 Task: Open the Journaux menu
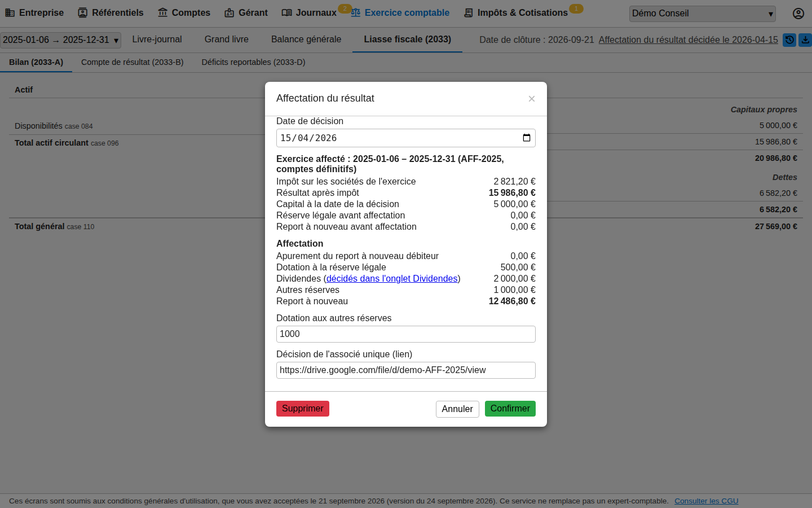coord(309,12)
